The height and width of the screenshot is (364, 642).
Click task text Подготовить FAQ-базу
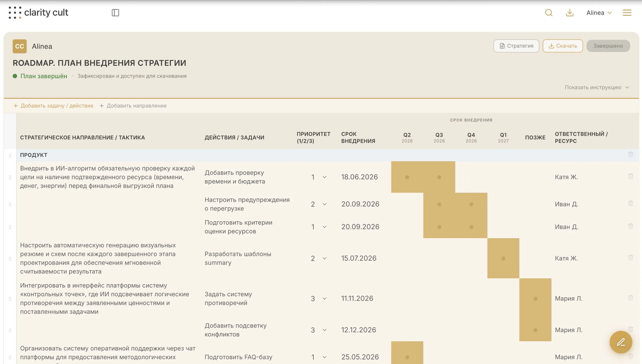[238, 357]
